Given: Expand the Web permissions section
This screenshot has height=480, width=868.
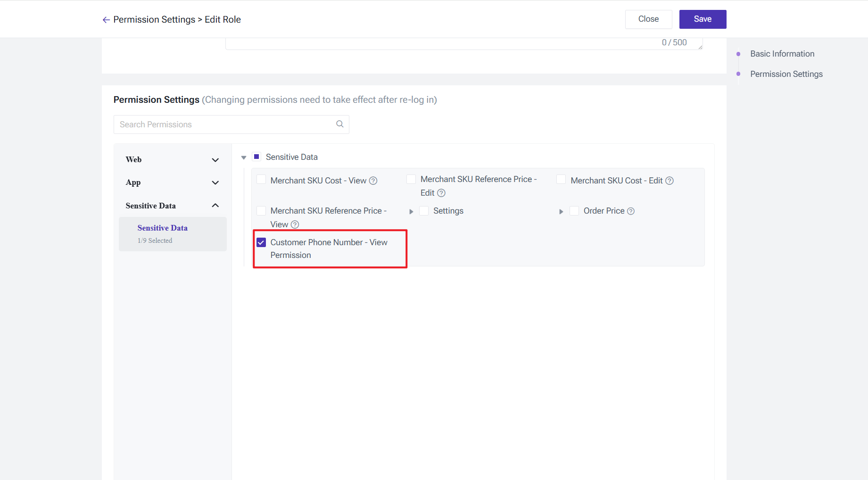Looking at the screenshot, I should point(215,160).
